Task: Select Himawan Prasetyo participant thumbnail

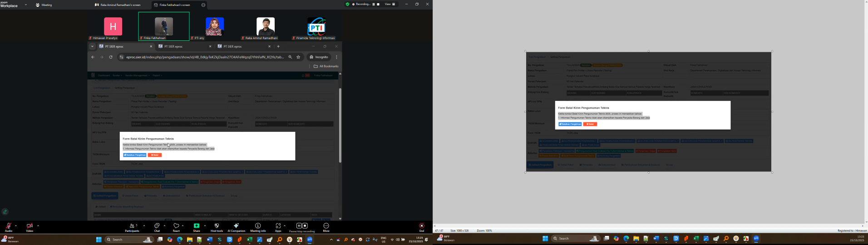Action: coord(113,26)
